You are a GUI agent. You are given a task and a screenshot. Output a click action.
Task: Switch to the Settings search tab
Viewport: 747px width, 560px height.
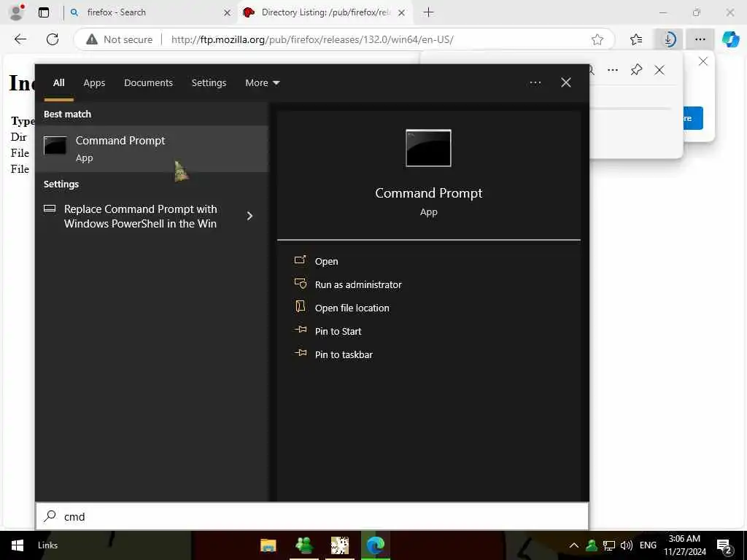click(x=209, y=83)
